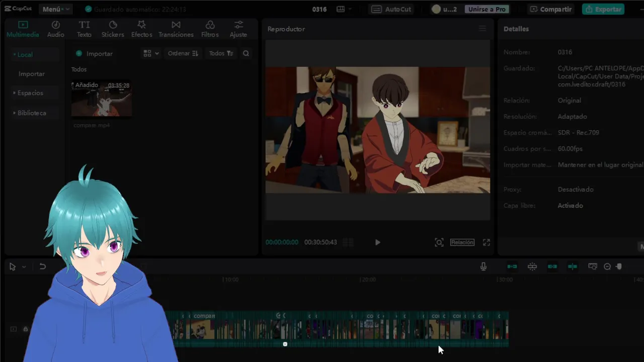Click the 10:00 mark on timeline ruler

[x=230, y=280]
